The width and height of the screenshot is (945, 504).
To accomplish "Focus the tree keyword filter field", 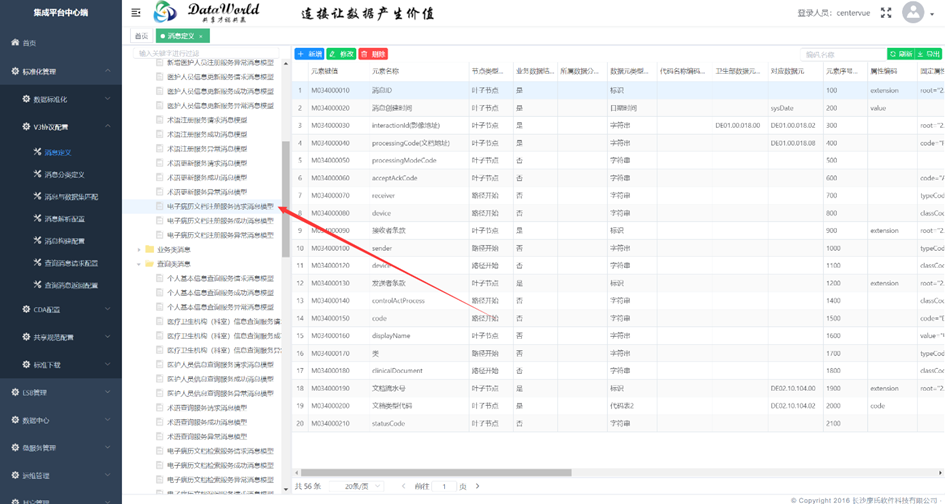I will coord(206,53).
